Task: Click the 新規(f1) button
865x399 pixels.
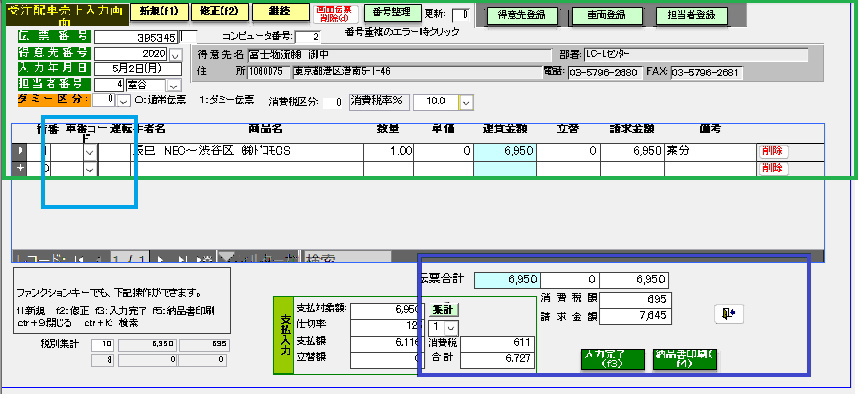Action: 159,13
